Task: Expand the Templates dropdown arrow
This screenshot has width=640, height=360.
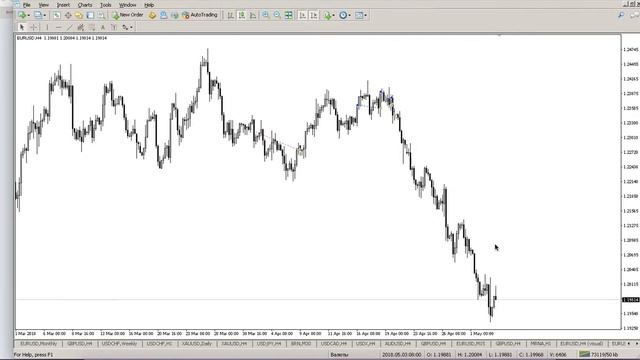Action: (x=366, y=16)
